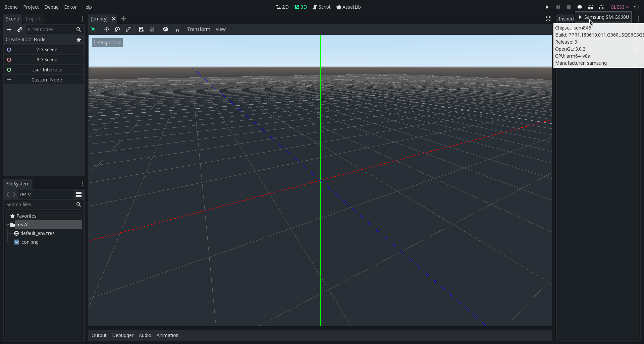Image resolution: width=644 pixels, height=344 pixels.
Task: Click the chain link instance scene icon
Action: (20, 30)
